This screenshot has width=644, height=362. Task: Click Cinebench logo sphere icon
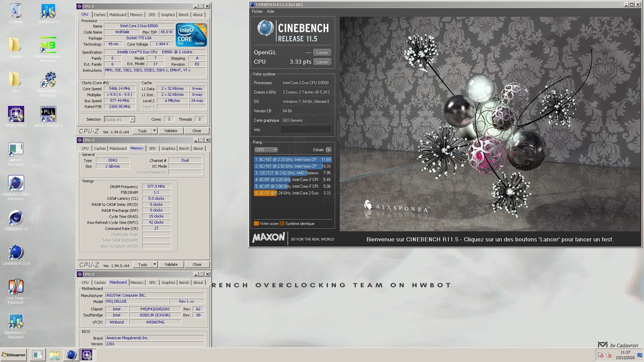tap(265, 28)
